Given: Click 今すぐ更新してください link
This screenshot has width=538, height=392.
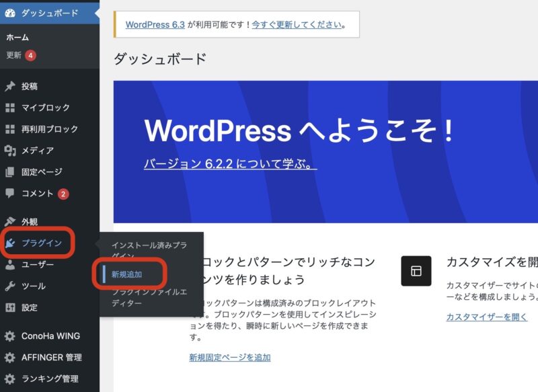Looking at the screenshot, I should (x=297, y=25).
